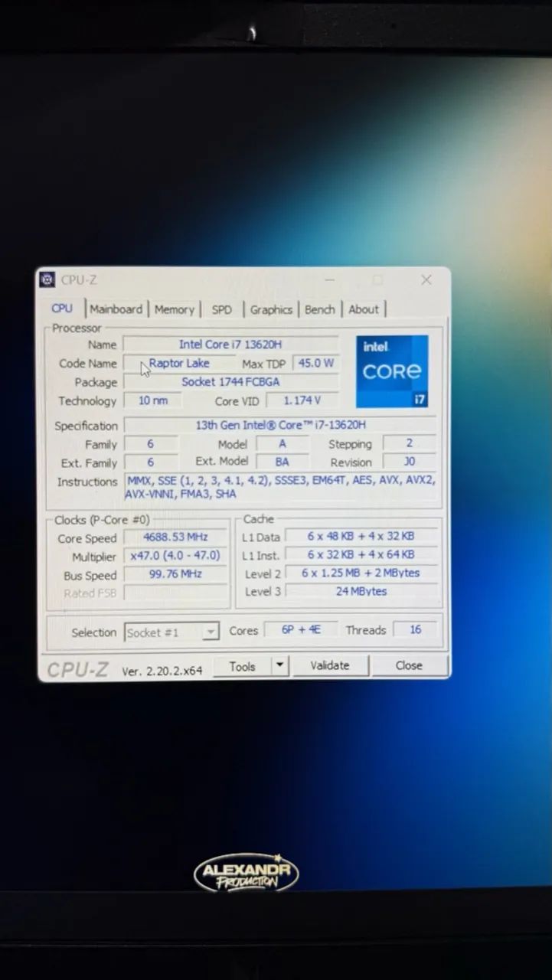Screen dimensions: 552x980
Task: Click the Package value Socket 1744 FCBGA
Action: click(230, 381)
